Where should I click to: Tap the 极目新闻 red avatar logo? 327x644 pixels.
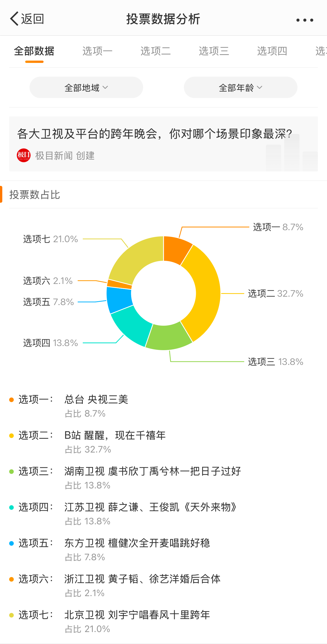click(24, 155)
